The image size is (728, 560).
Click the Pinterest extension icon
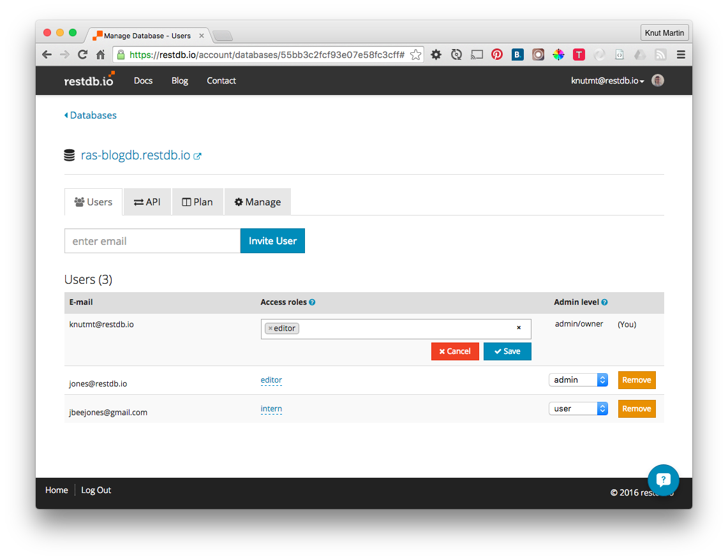[497, 55]
